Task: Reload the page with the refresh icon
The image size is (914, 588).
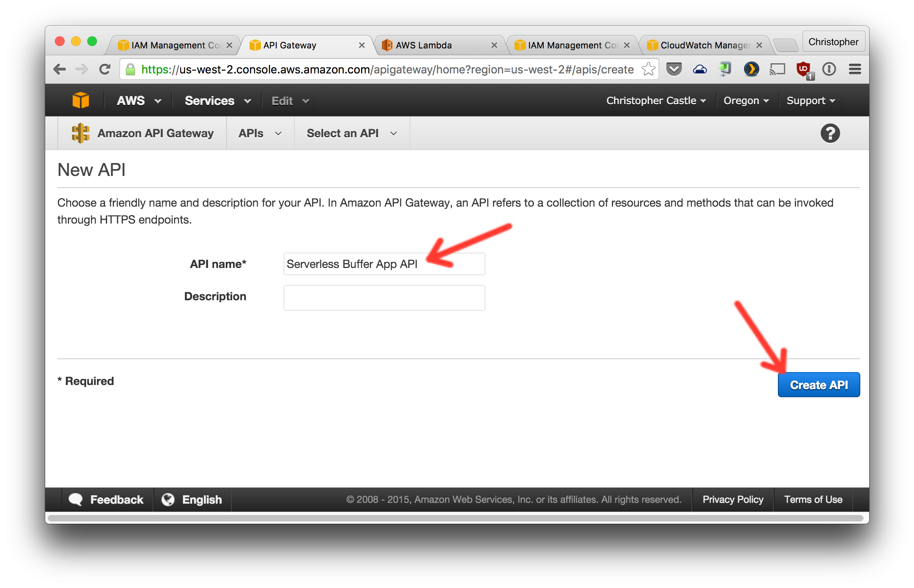Action: [x=105, y=69]
